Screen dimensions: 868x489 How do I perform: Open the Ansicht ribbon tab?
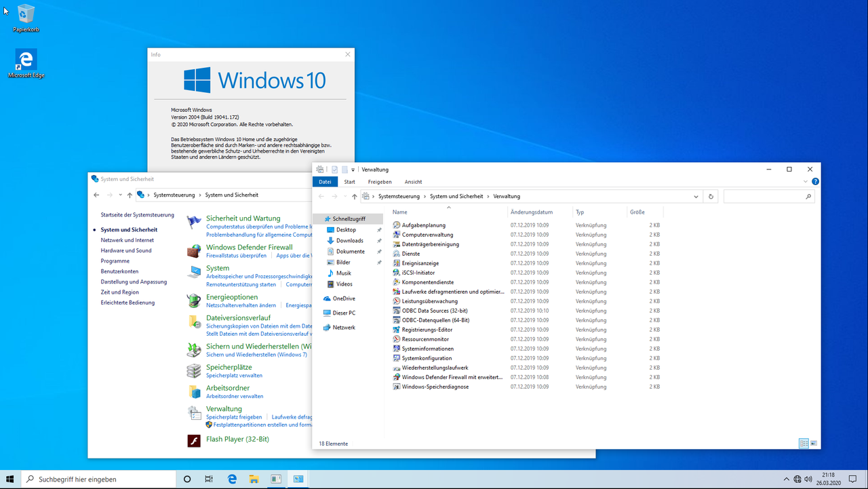(x=413, y=182)
